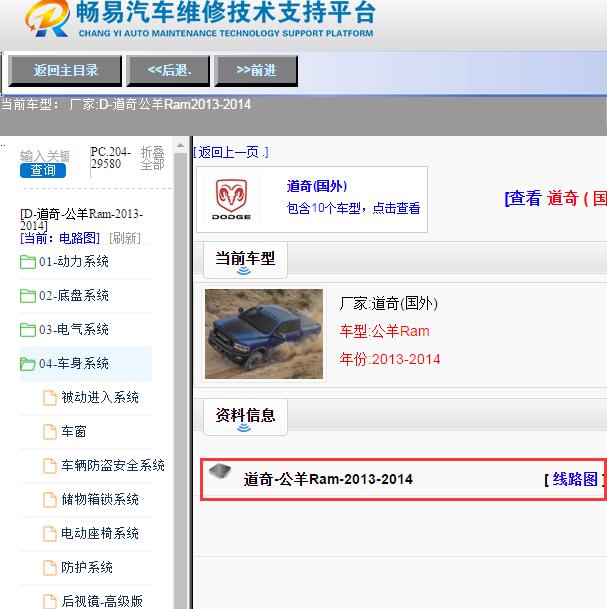This screenshot has width=607, height=609.
Task: Click 返回主目录 button
Action: pyautogui.click(x=65, y=71)
